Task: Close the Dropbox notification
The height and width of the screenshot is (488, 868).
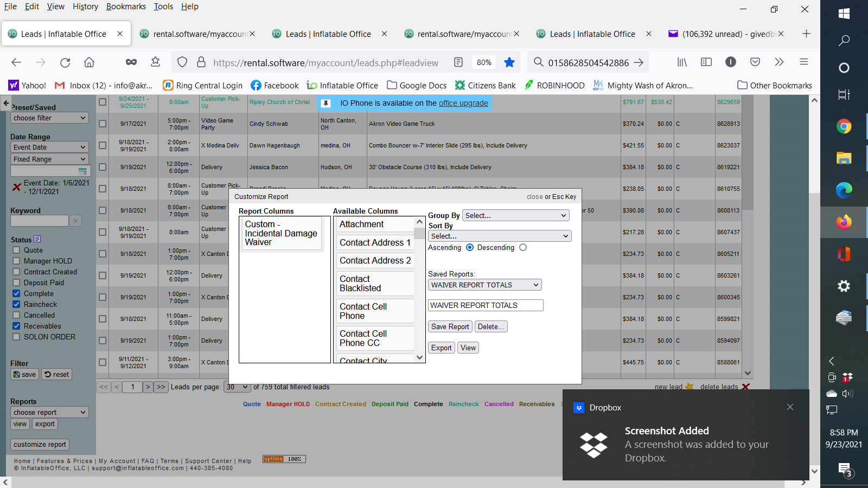Action: (790, 407)
